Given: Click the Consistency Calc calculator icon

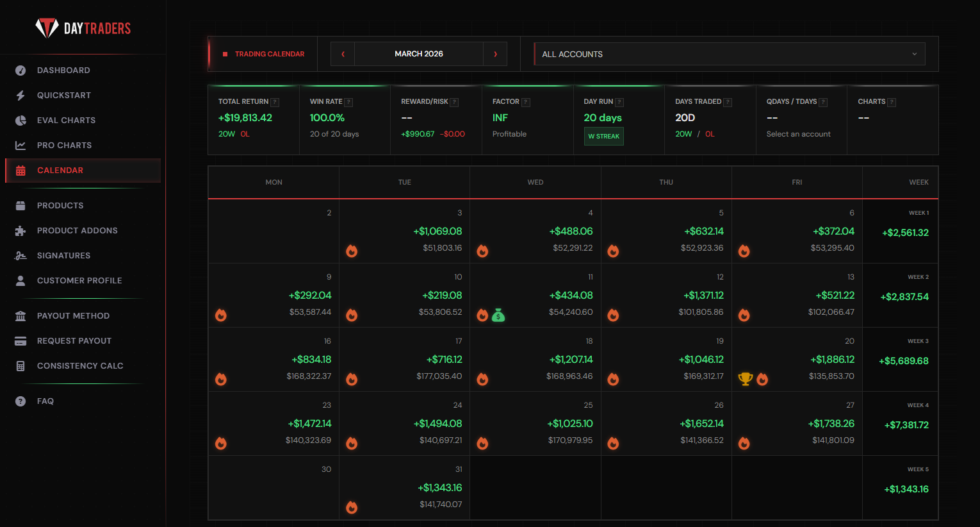Looking at the screenshot, I should pos(20,366).
